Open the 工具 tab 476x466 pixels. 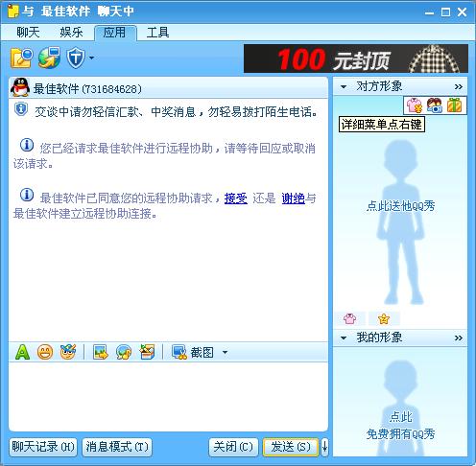157,33
